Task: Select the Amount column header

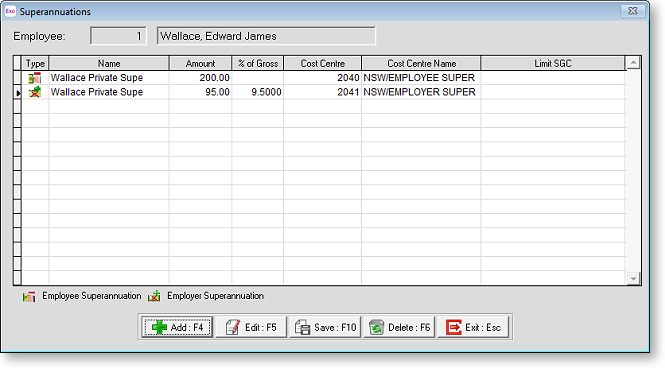Action: pyautogui.click(x=200, y=64)
